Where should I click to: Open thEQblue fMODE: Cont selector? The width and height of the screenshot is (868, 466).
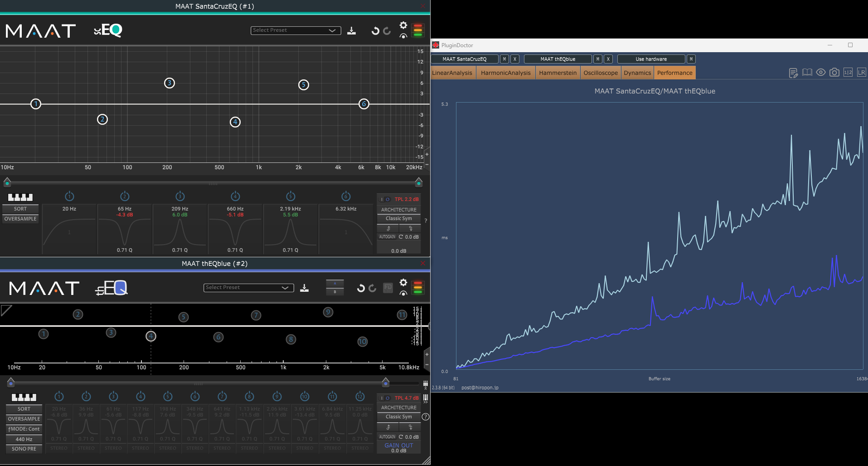(24, 429)
